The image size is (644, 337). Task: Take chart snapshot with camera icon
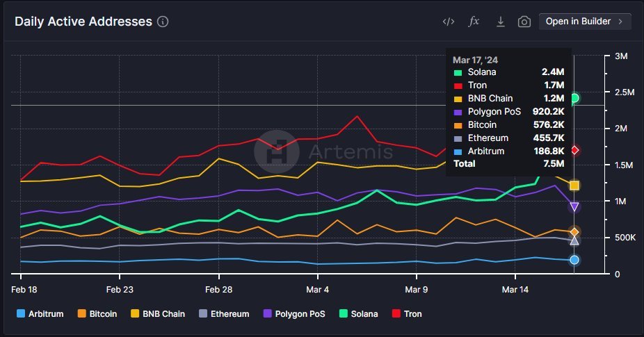coord(524,22)
